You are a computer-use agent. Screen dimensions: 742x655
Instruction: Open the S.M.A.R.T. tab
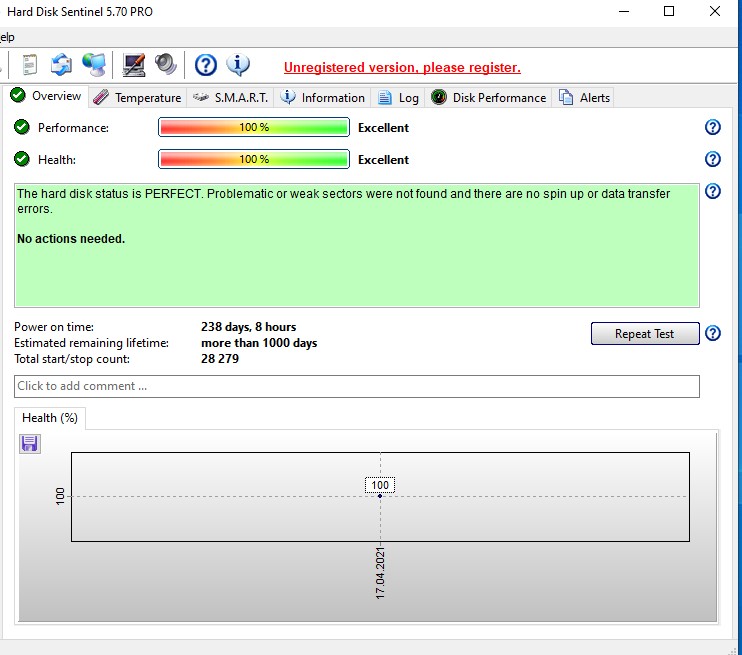tap(230, 97)
